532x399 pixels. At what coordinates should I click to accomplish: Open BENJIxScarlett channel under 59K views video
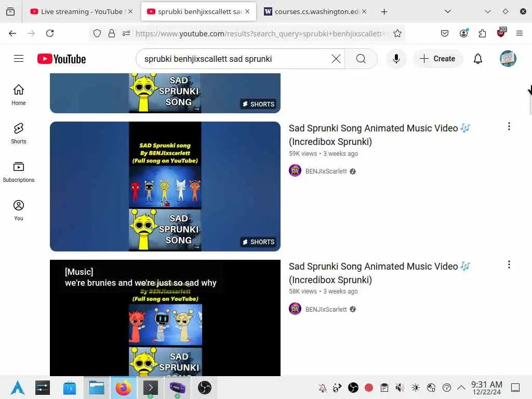tap(326, 171)
